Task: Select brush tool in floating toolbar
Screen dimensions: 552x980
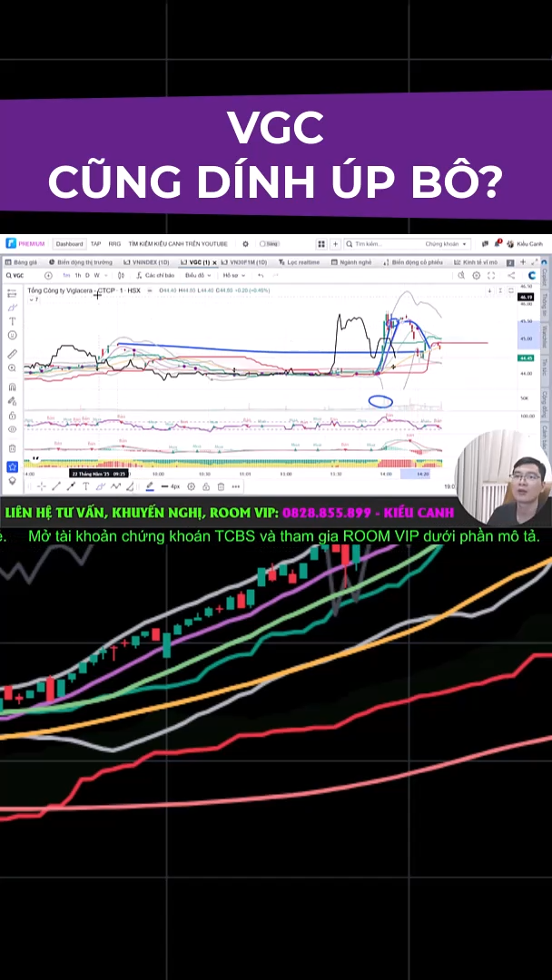Action: (x=100, y=486)
